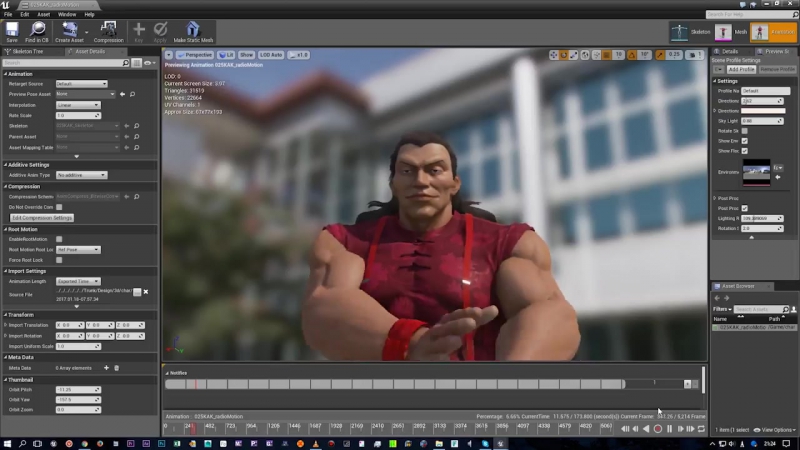Collapse the Transform section
The height and width of the screenshot is (450, 800).
click(x=6, y=315)
